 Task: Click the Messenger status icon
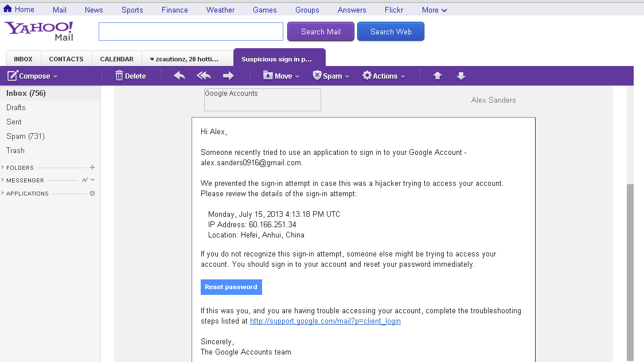(x=85, y=180)
